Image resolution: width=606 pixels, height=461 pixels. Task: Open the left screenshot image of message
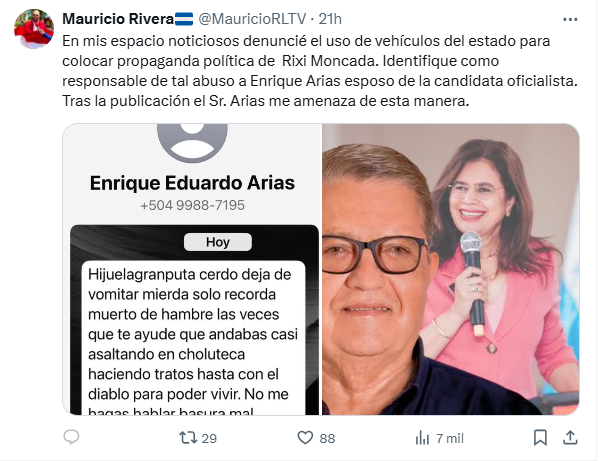192,269
